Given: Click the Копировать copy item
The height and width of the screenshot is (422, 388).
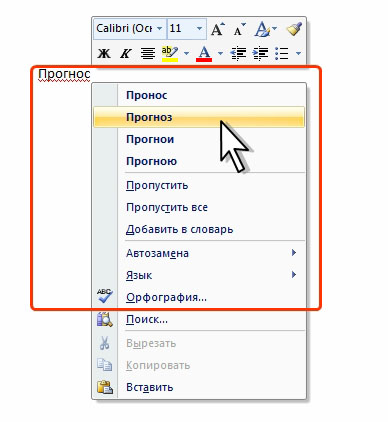Looking at the screenshot, I should coord(199,366).
